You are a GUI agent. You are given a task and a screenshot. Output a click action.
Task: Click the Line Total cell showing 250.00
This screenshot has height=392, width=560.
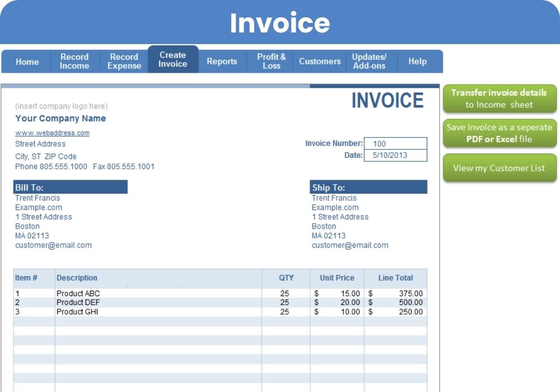395,312
